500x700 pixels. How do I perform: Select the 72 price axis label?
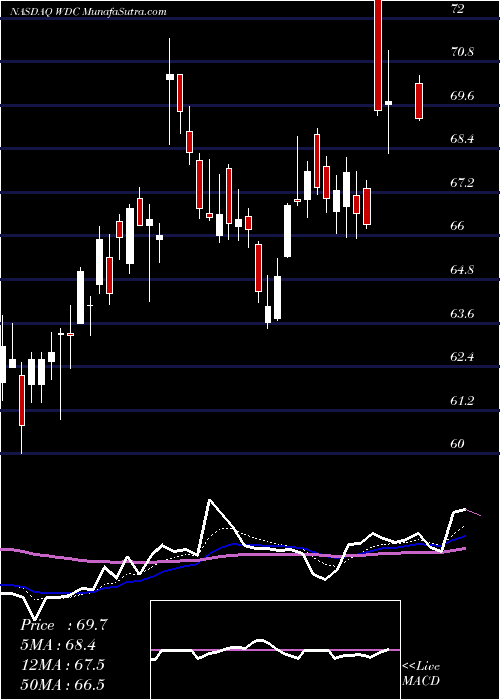(458, 8)
